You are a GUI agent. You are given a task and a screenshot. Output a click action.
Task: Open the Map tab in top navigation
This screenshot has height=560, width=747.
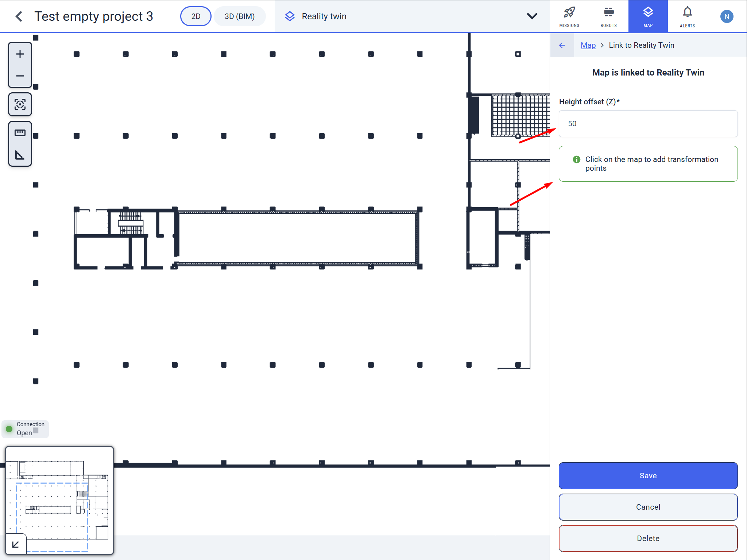pos(648,16)
